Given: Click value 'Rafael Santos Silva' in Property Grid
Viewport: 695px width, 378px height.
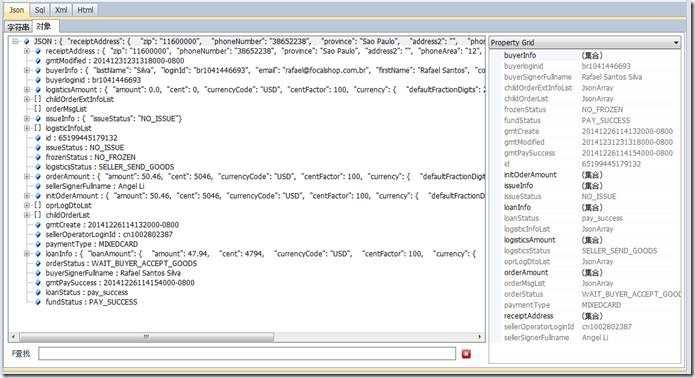Looking at the screenshot, I should point(612,77).
